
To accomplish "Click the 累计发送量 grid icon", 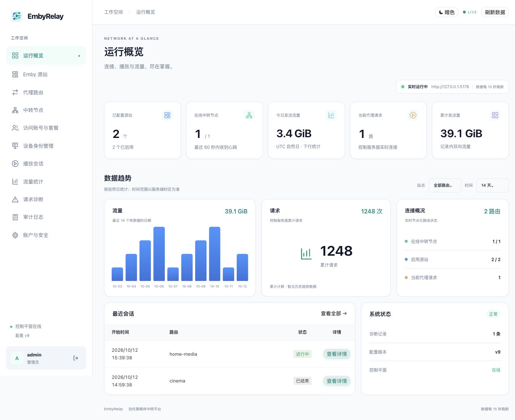I will point(495,115).
